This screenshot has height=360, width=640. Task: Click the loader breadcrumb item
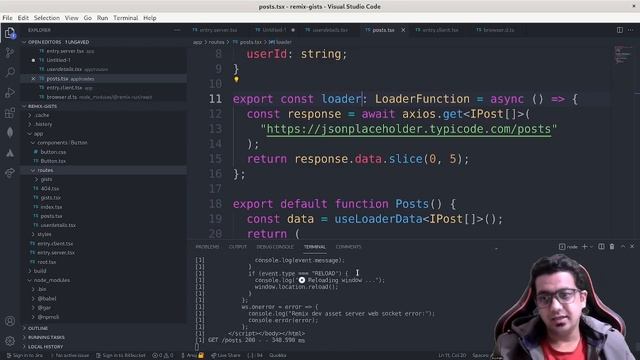[280, 42]
